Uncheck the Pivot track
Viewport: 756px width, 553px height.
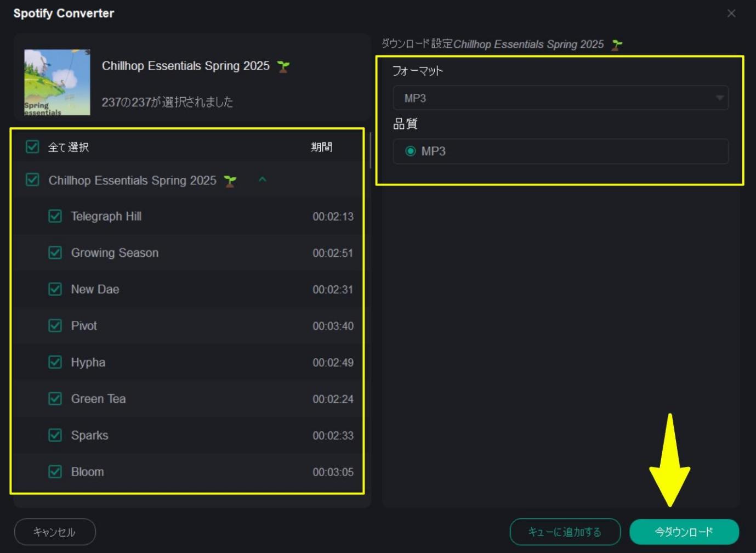pyautogui.click(x=55, y=325)
